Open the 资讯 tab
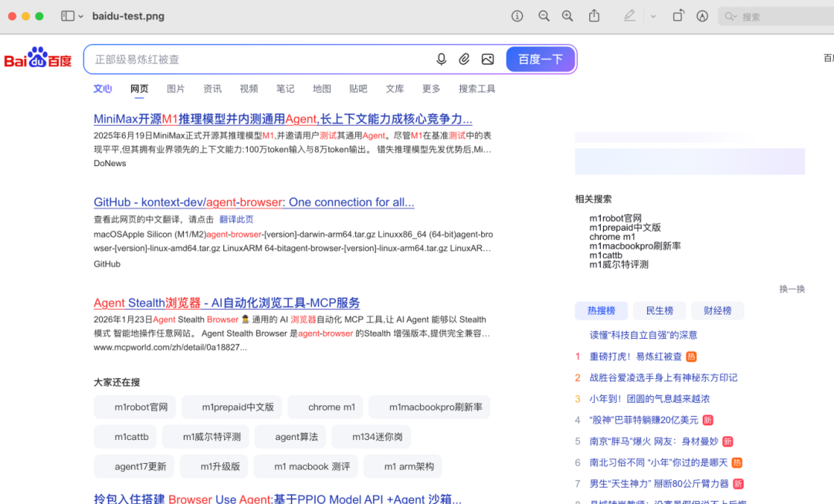This screenshot has height=504, width=834. coord(212,89)
